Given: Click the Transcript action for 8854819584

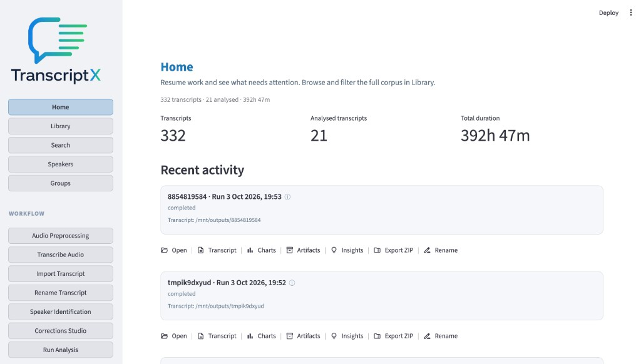Looking at the screenshot, I should (217, 250).
